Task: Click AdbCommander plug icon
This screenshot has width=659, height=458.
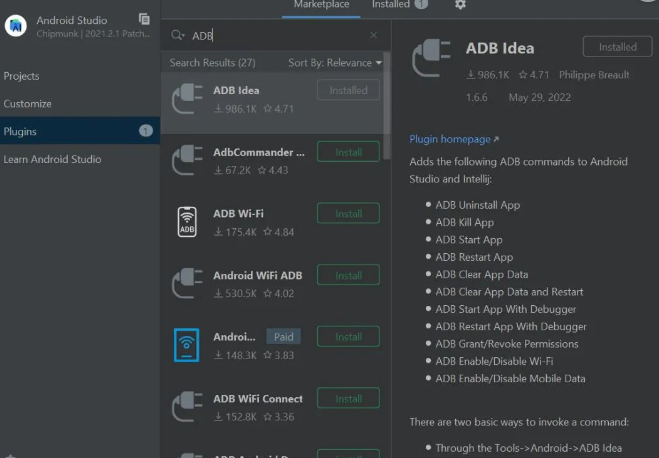Action: tap(187, 160)
